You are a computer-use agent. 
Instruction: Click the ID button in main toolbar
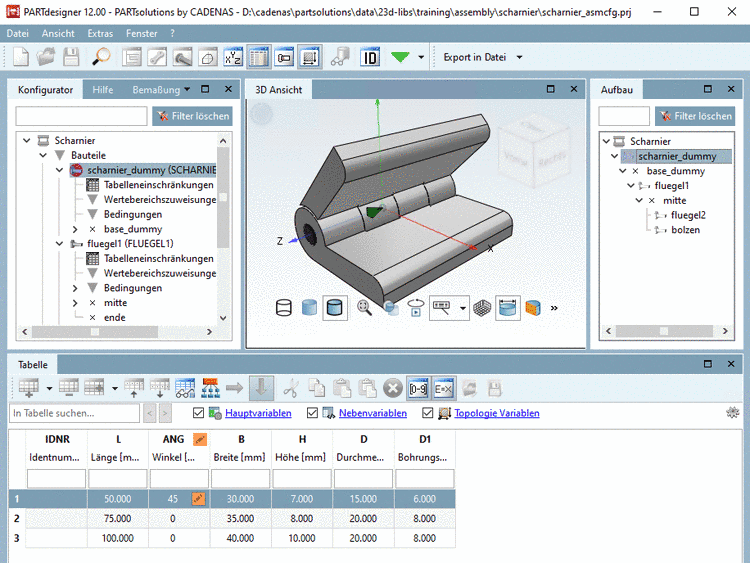pos(370,57)
